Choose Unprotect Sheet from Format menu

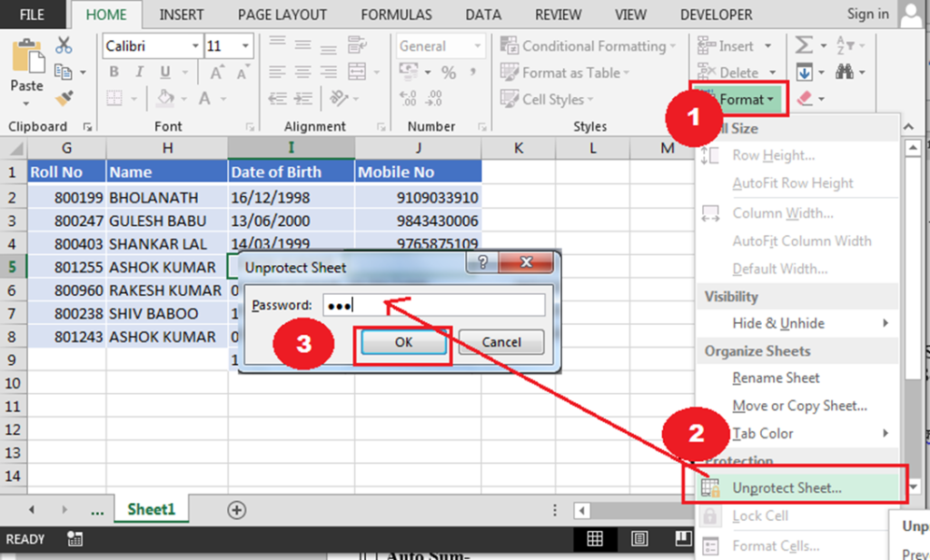(787, 487)
